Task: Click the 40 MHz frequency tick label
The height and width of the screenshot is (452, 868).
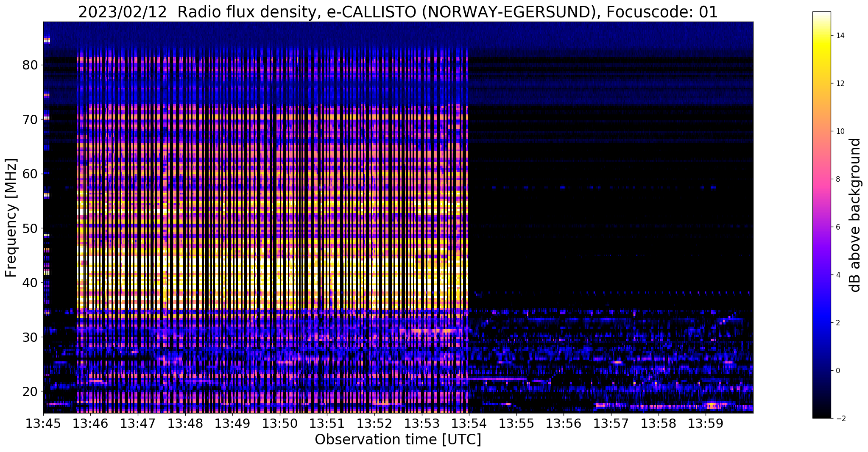Action: (x=31, y=283)
